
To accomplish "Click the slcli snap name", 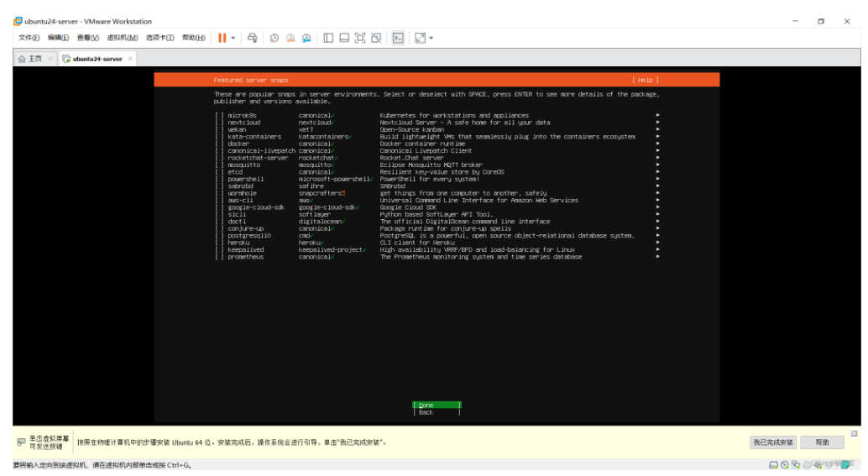I will (237, 215).
